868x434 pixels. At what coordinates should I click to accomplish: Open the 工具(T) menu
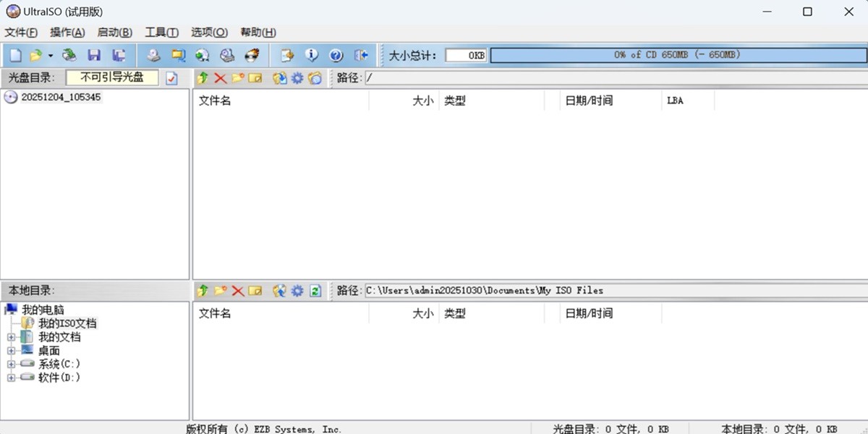tap(161, 33)
